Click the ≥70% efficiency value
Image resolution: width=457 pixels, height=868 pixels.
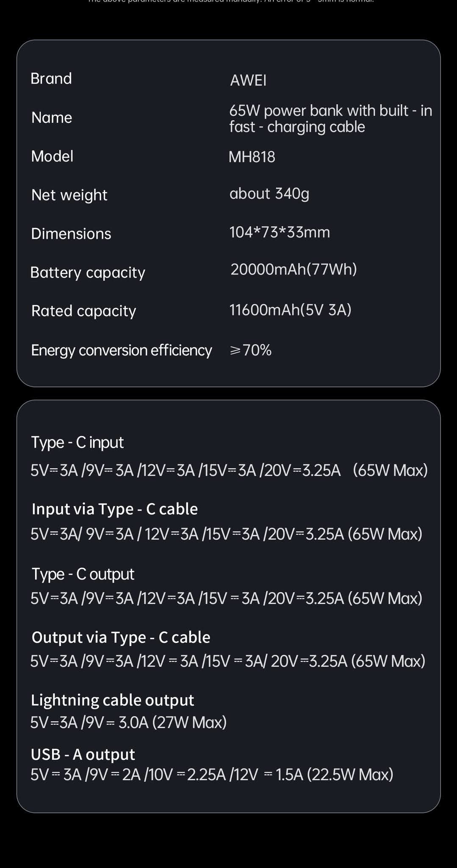point(250,350)
